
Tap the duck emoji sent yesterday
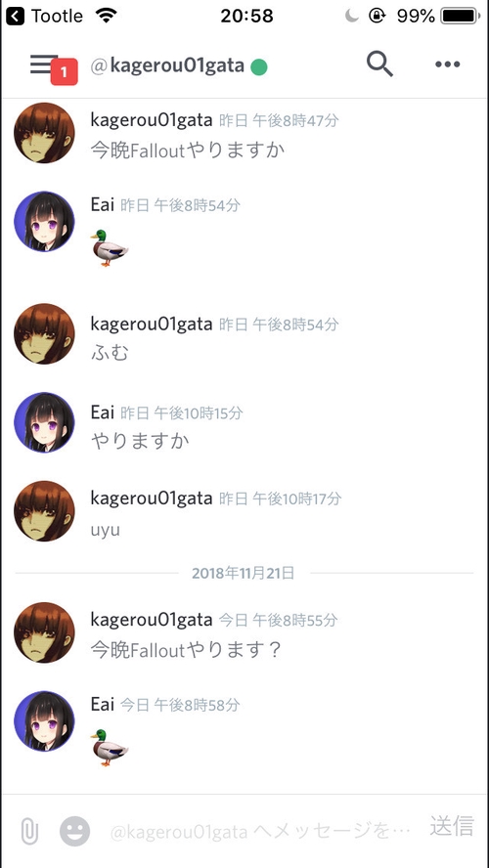pos(110,247)
